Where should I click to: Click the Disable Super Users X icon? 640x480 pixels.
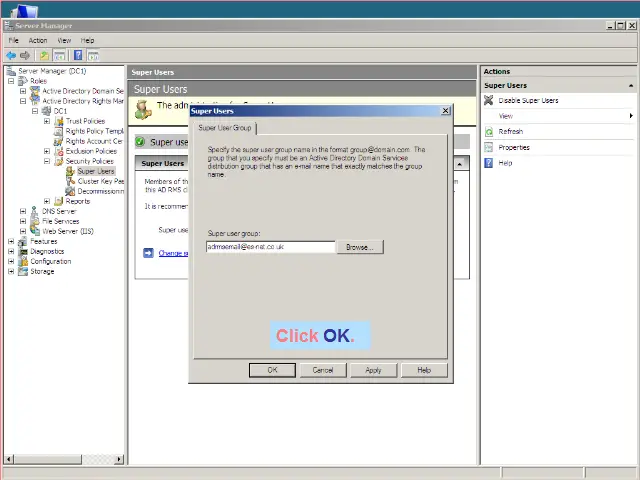point(489,100)
